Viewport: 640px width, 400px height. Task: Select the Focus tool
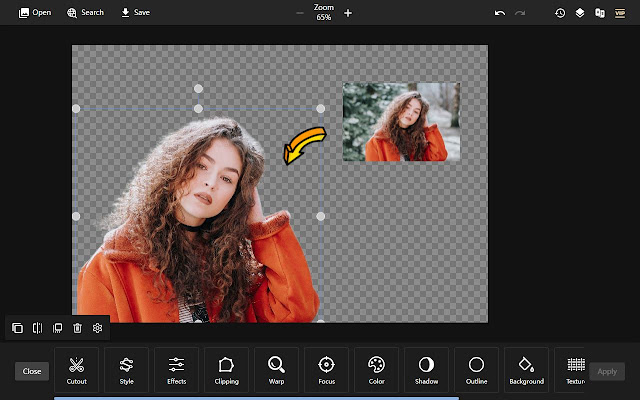(x=327, y=370)
